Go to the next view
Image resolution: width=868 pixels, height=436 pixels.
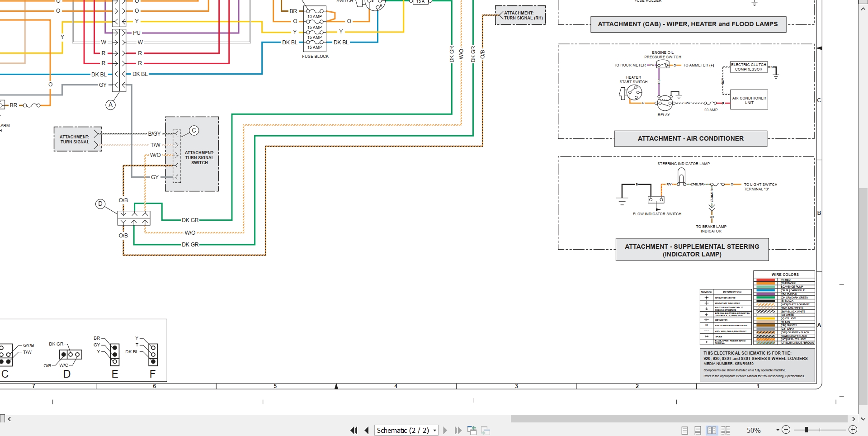(x=486, y=430)
